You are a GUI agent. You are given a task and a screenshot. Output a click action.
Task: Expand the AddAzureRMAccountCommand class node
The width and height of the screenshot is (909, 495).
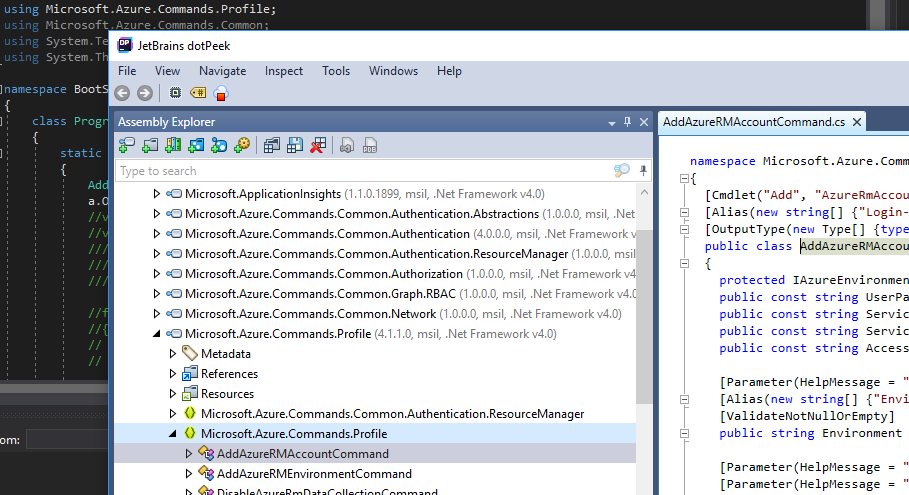(x=188, y=453)
